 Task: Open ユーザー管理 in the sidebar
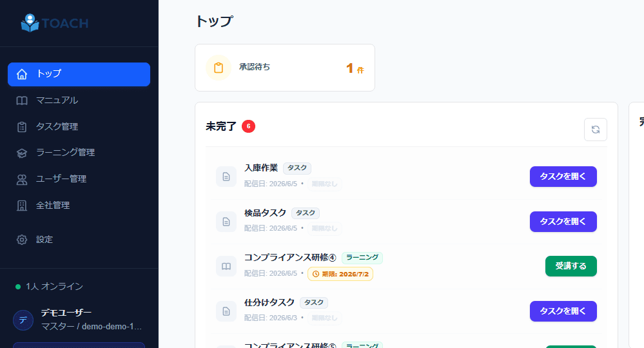[79, 179]
